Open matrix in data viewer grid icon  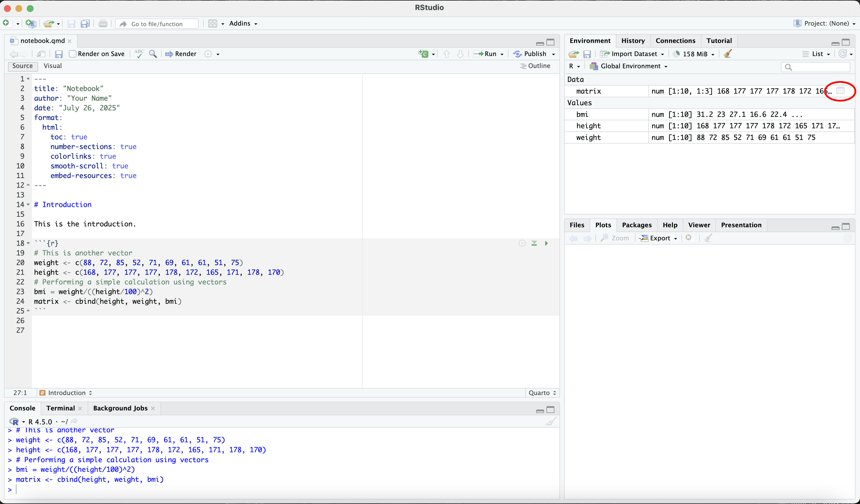click(840, 91)
